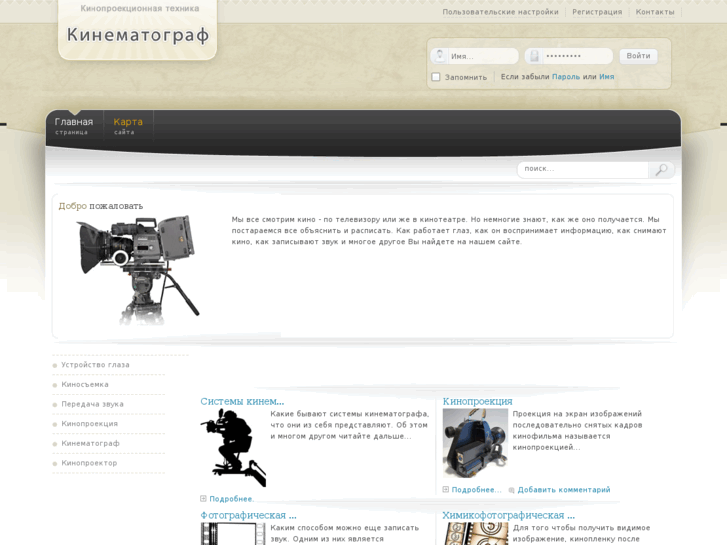Open the Химикофотографическая ... article title
Screen dimensions: 727x545
pyautogui.click(x=509, y=515)
